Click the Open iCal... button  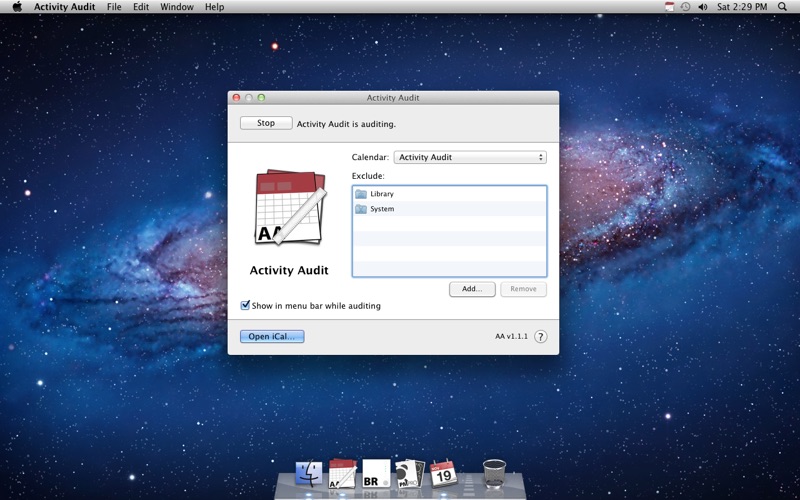pyautogui.click(x=272, y=336)
